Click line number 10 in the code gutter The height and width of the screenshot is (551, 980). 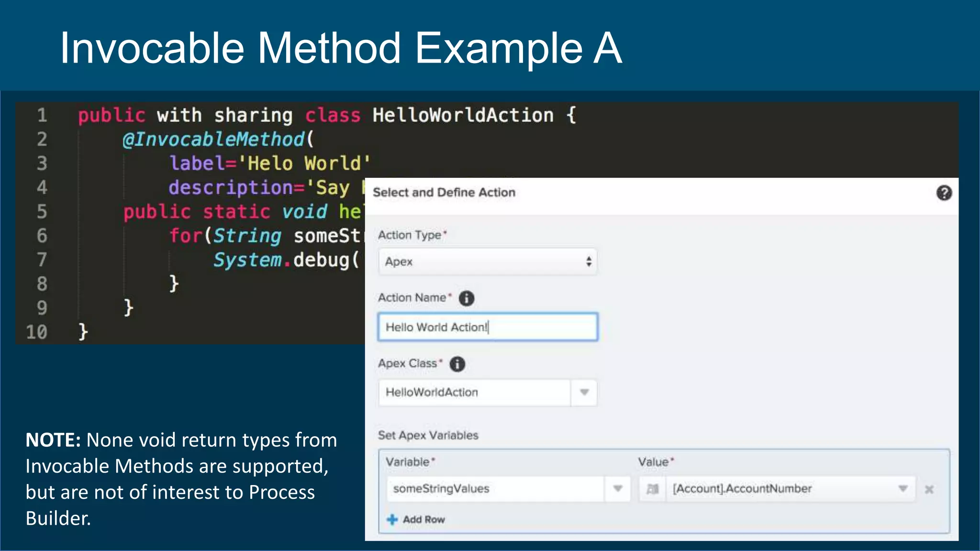pyautogui.click(x=37, y=332)
